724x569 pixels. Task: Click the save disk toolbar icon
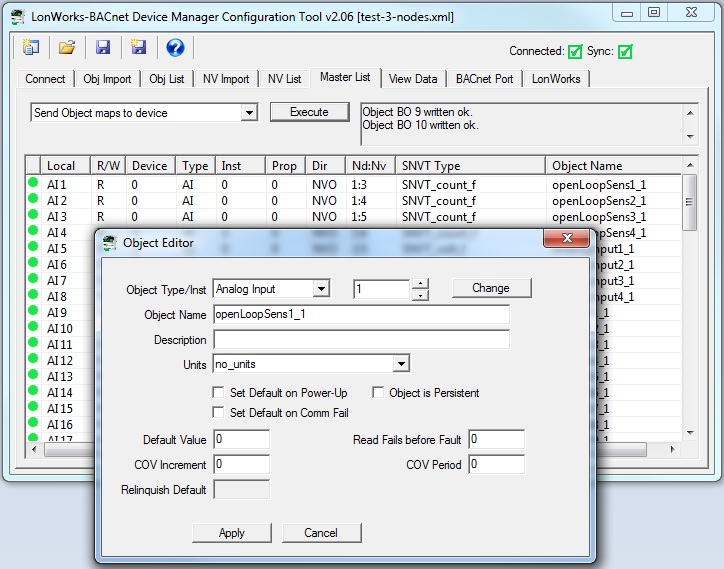[x=102, y=48]
